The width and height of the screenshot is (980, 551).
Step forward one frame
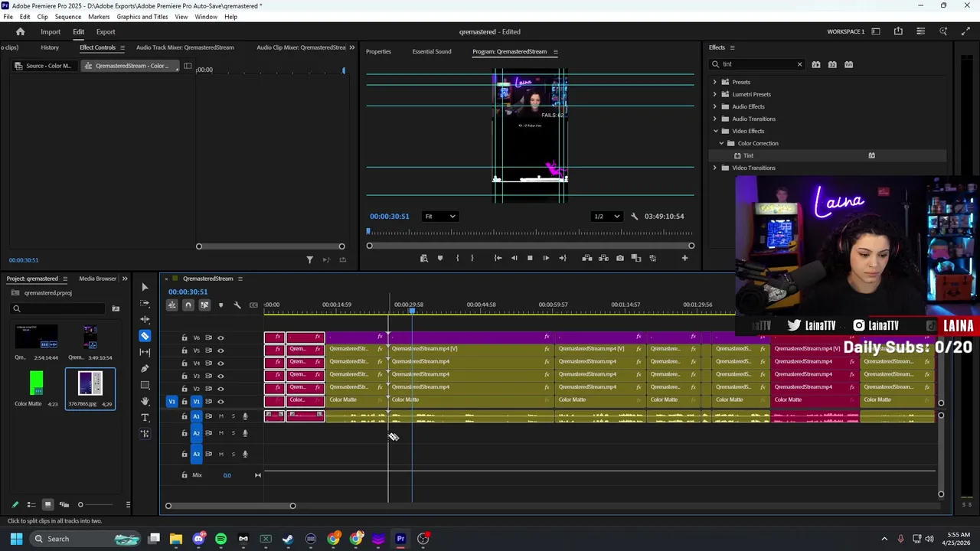546,258
